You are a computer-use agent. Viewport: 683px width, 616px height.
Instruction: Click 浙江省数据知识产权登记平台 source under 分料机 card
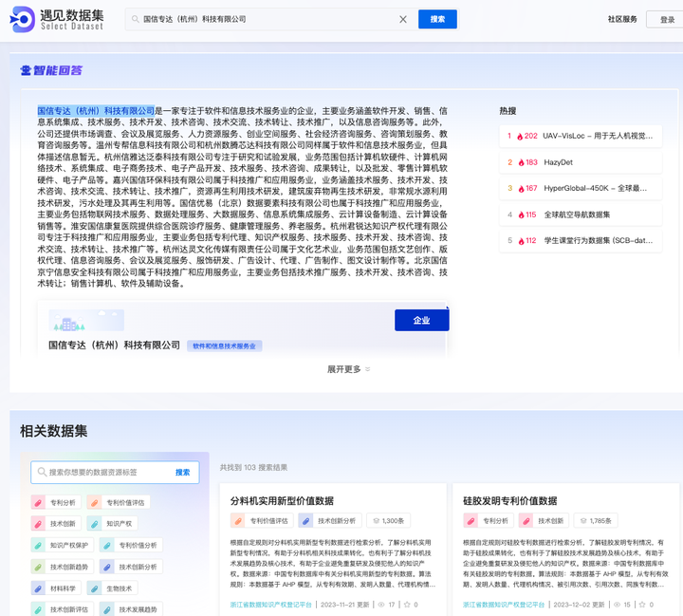271,605
